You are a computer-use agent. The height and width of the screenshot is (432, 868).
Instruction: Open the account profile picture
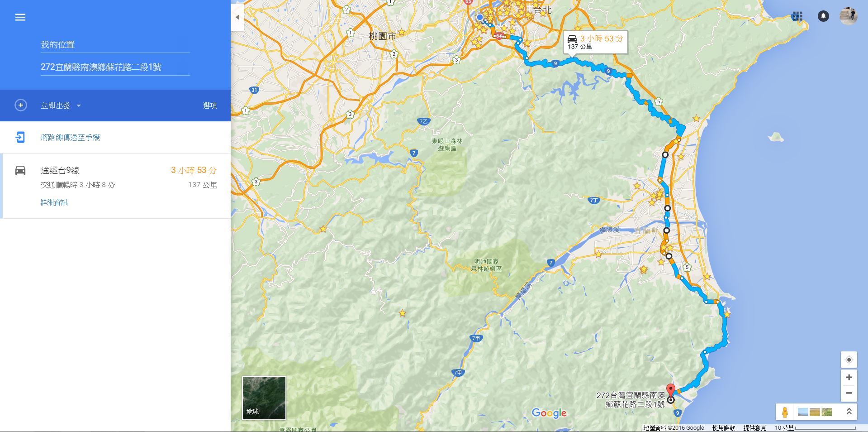(849, 16)
